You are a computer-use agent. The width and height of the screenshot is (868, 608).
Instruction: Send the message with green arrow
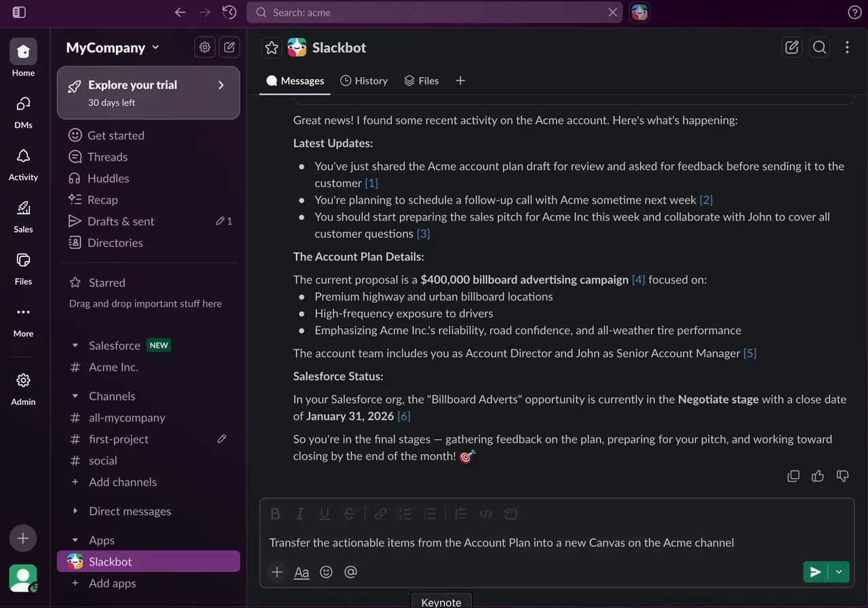coord(816,572)
